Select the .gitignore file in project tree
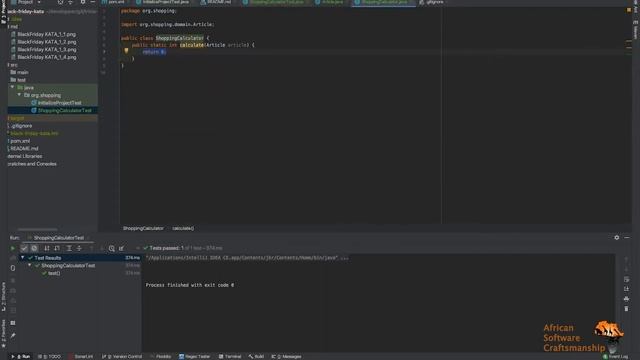The image size is (640, 360). pos(20,126)
